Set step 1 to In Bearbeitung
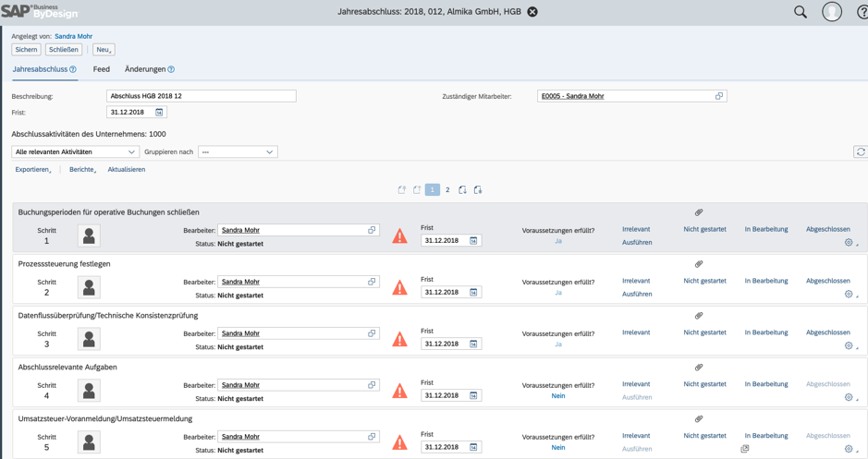This screenshot has height=459, width=868. pyautogui.click(x=766, y=229)
